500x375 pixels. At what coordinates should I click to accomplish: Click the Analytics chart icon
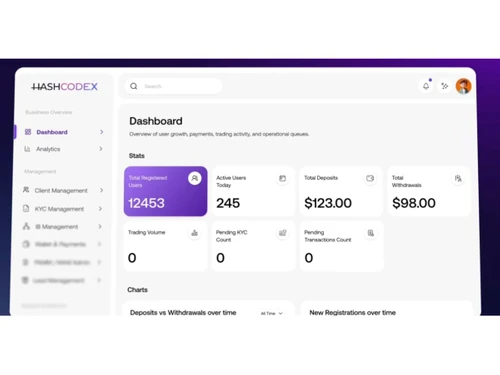[27, 149]
